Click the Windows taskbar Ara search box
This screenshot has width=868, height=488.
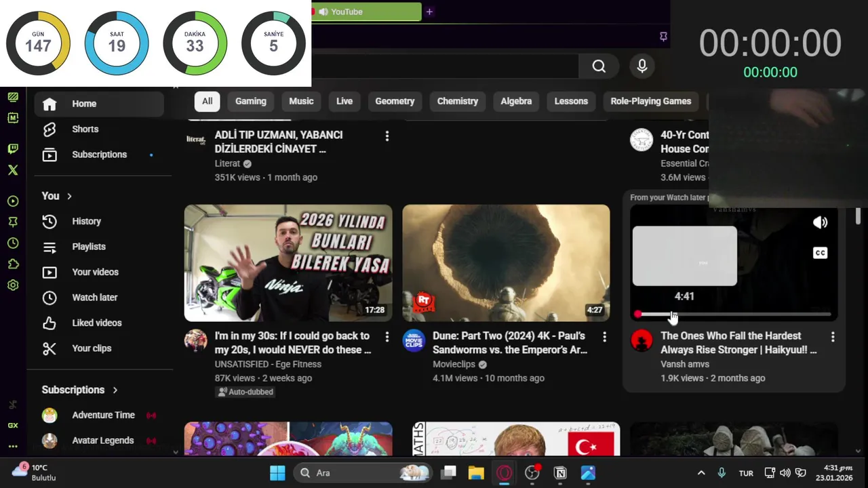[363, 473]
